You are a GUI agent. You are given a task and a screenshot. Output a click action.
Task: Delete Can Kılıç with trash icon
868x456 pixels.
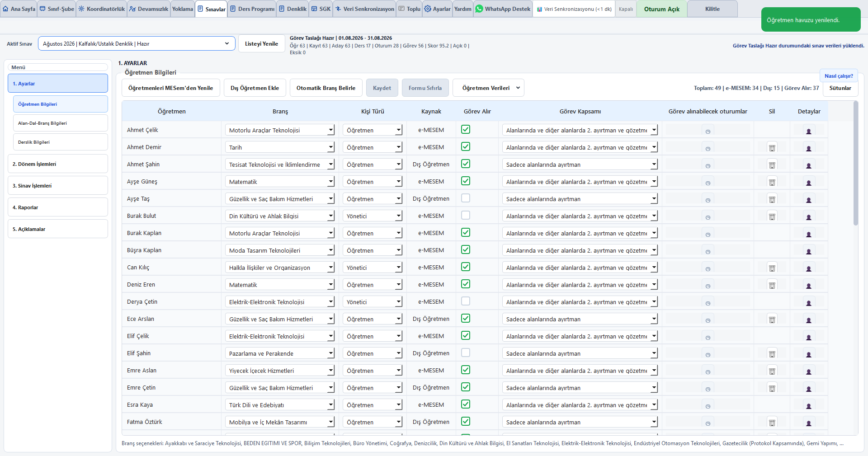click(x=772, y=268)
